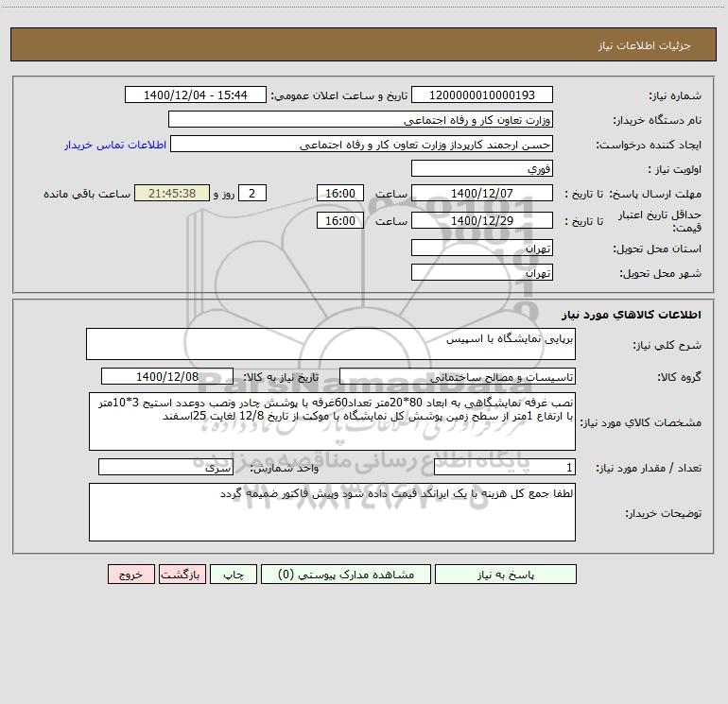
Task: Click request creator field حسن ارجمند
Action: [x=362, y=144]
